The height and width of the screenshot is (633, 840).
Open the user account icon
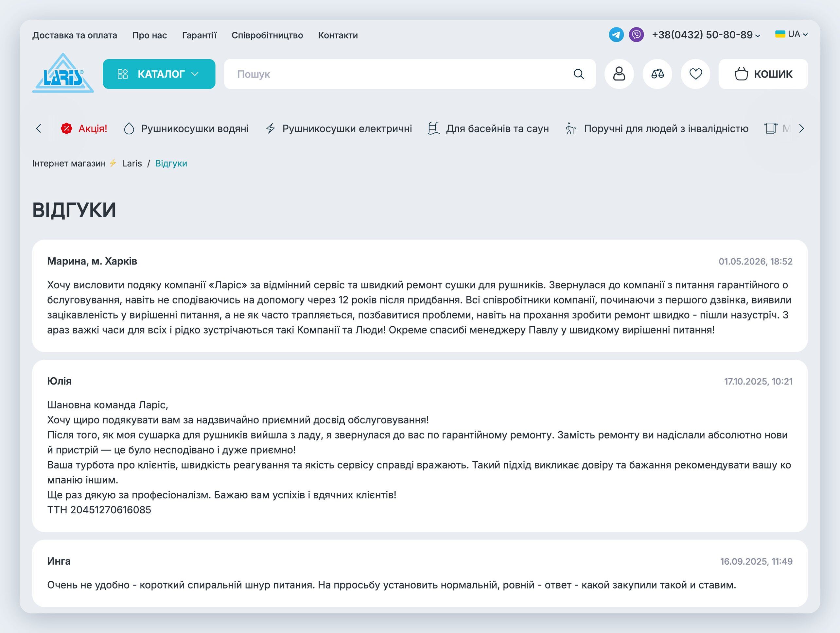[x=619, y=74]
